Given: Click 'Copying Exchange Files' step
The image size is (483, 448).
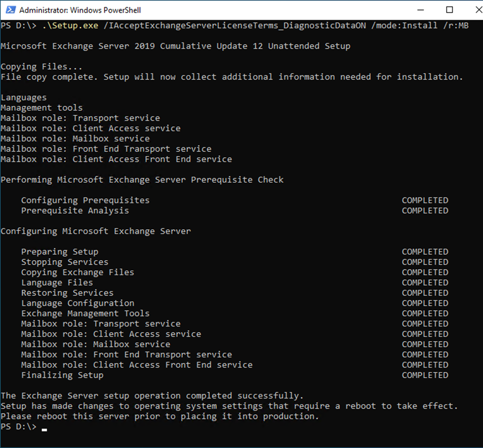Looking at the screenshot, I should 77,272.
